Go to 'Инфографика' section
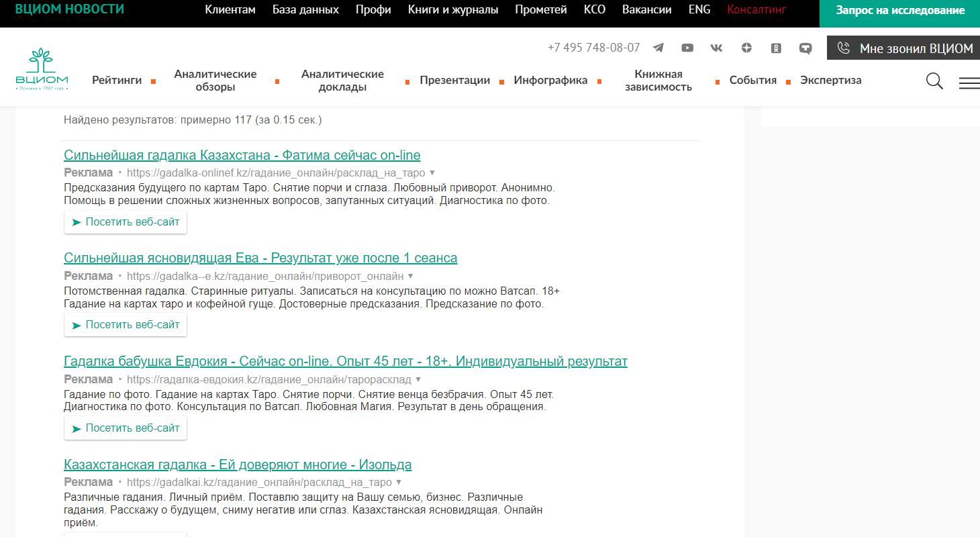The width and height of the screenshot is (980, 537). tap(550, 81)
